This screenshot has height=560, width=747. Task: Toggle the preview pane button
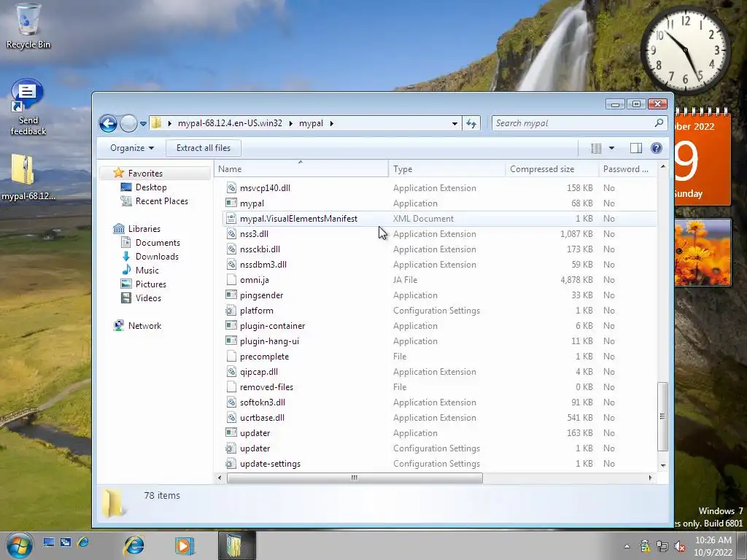636,148
